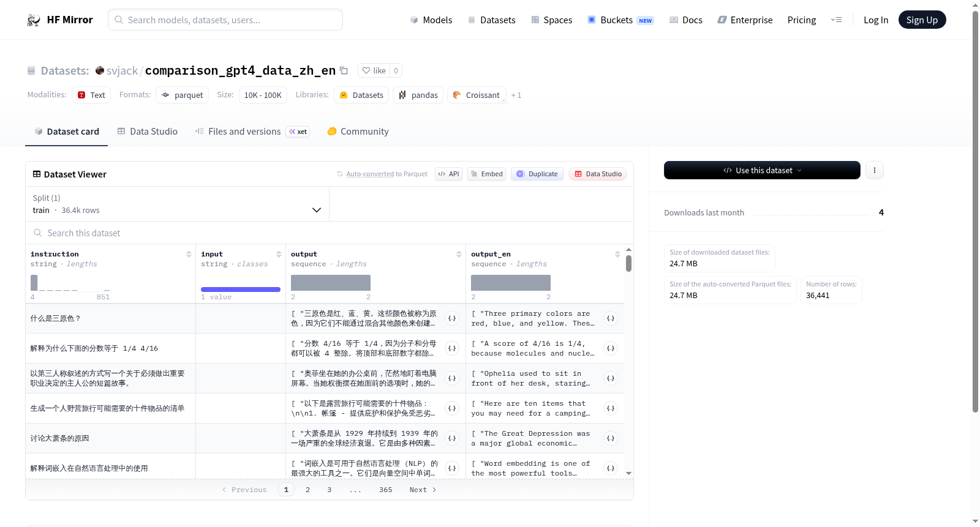Image resolution: width=980 pixels, height=527 pixels.
Task: Click the svjack user avatar
Action: point(100,70)
